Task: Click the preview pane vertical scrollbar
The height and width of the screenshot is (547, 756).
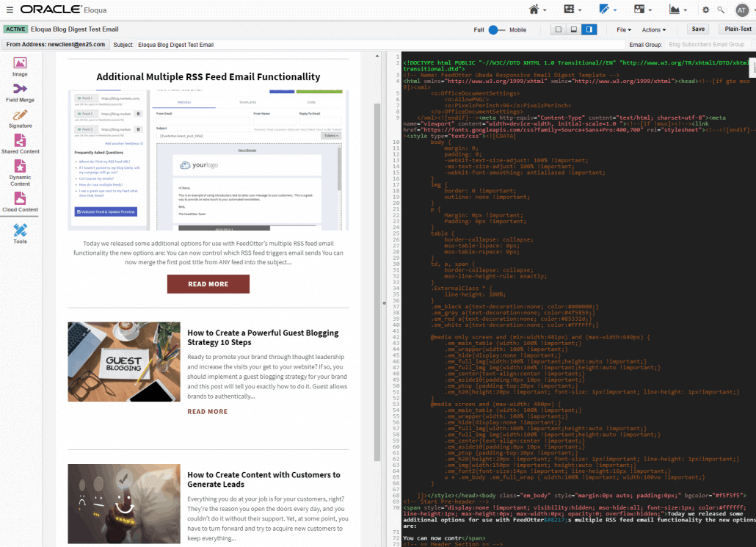Action: coord(377,282)
